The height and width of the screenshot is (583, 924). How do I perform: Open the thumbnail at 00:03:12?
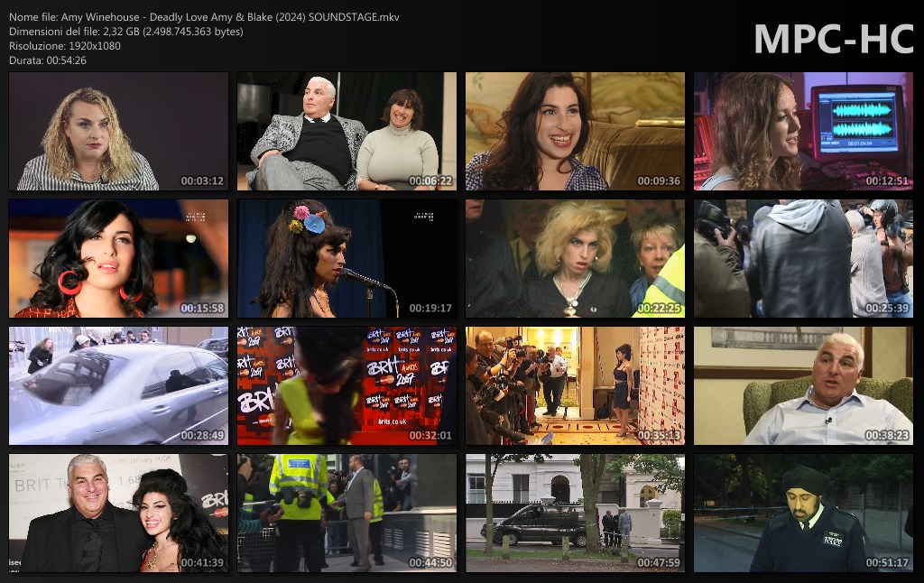(118, 131)
